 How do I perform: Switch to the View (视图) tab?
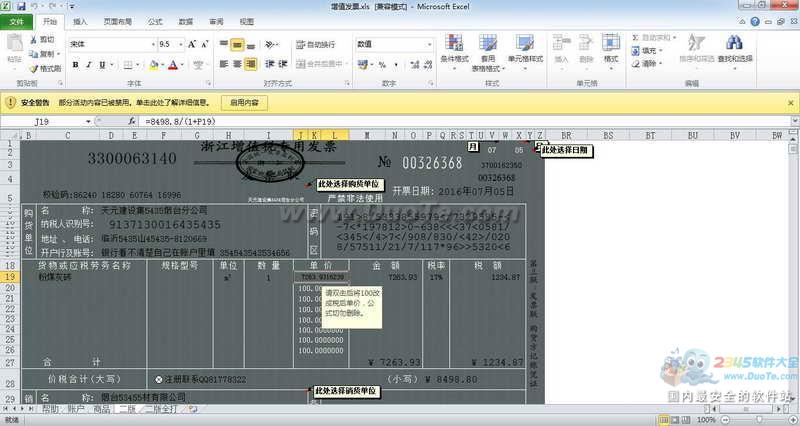point(247,21)
